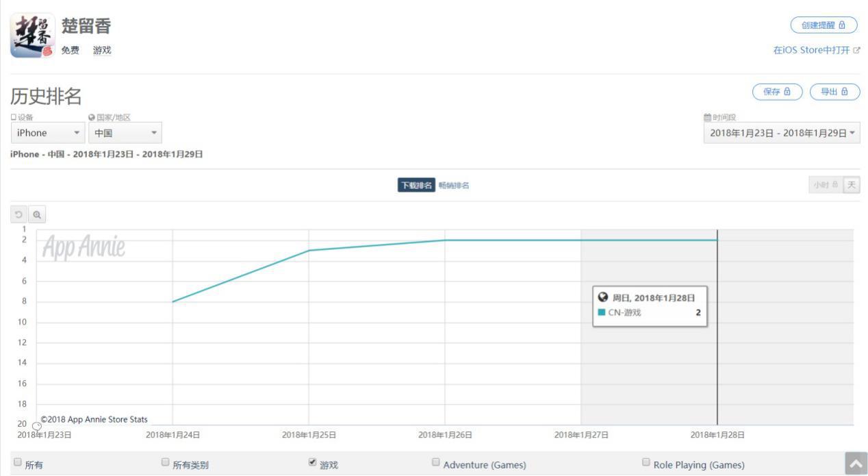Screen dimensions: 868x476
Task: Click the 保存 button
Action: (778, 91)
